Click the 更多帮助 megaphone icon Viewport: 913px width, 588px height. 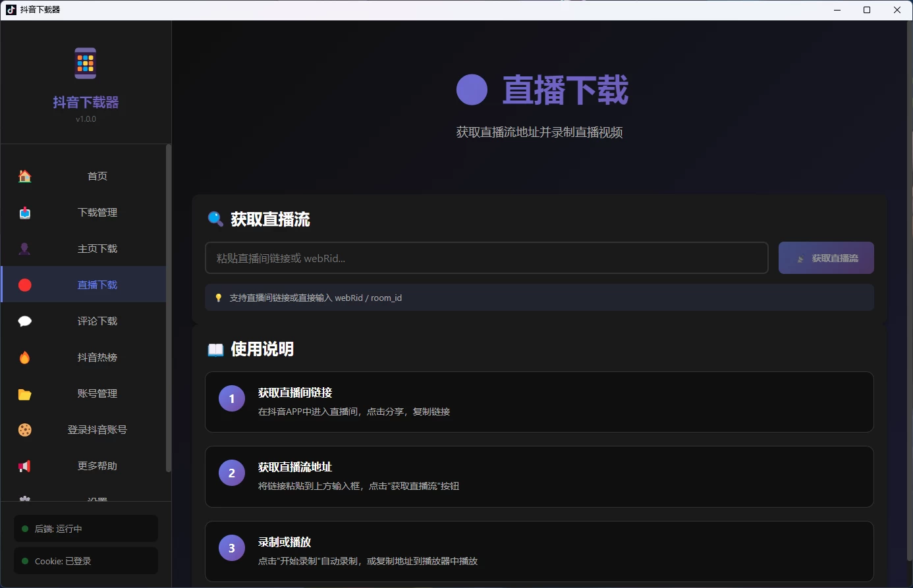[x=24, y=466]
